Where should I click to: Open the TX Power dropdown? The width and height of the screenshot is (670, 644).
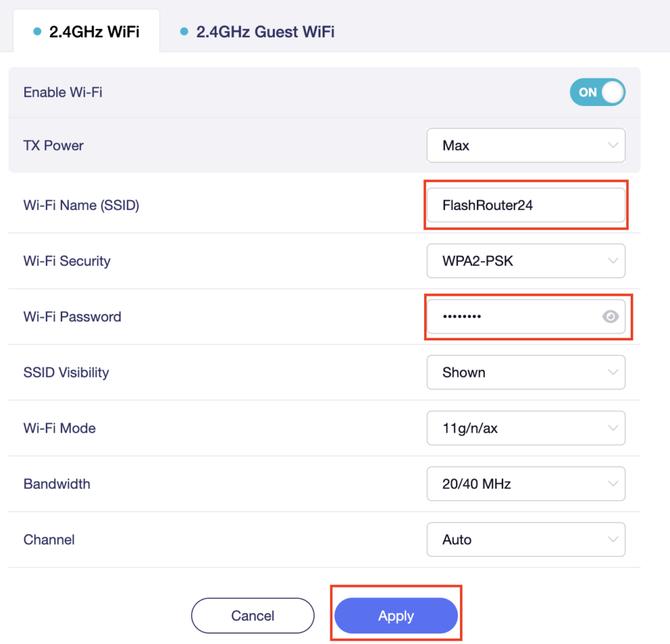point(526,145)
